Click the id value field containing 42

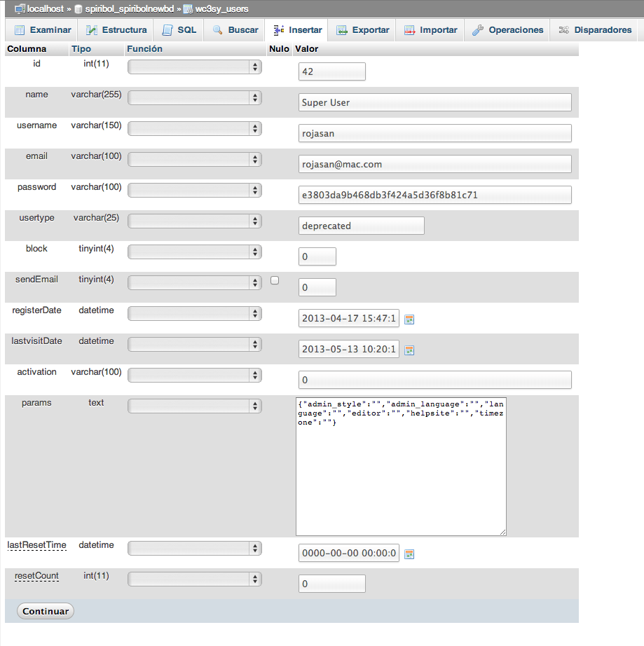(331, 71)
